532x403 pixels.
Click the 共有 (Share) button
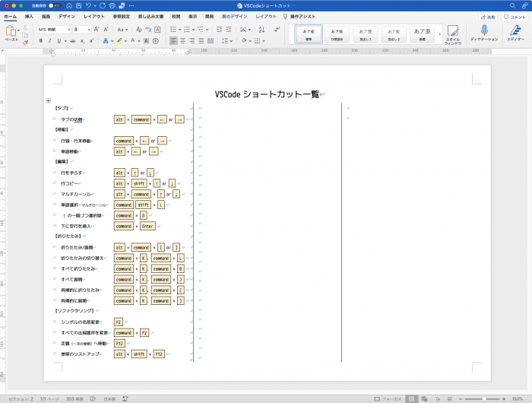click(488, 16)
